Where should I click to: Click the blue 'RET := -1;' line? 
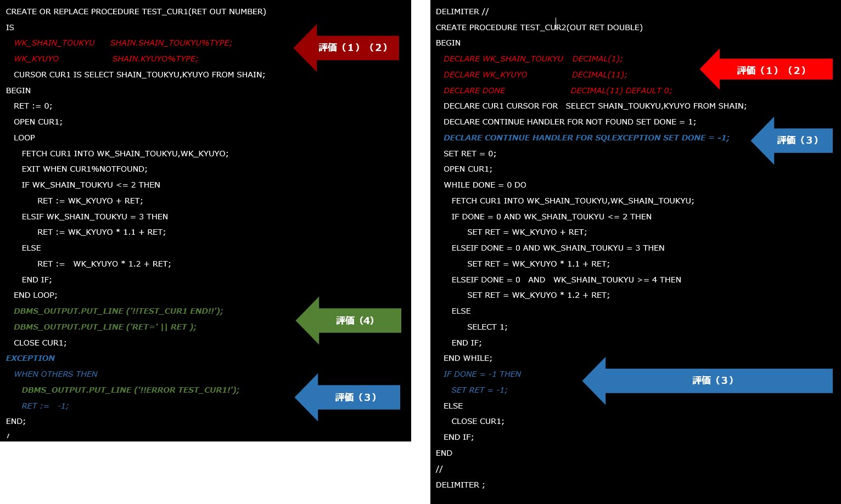tap(45, 406)
